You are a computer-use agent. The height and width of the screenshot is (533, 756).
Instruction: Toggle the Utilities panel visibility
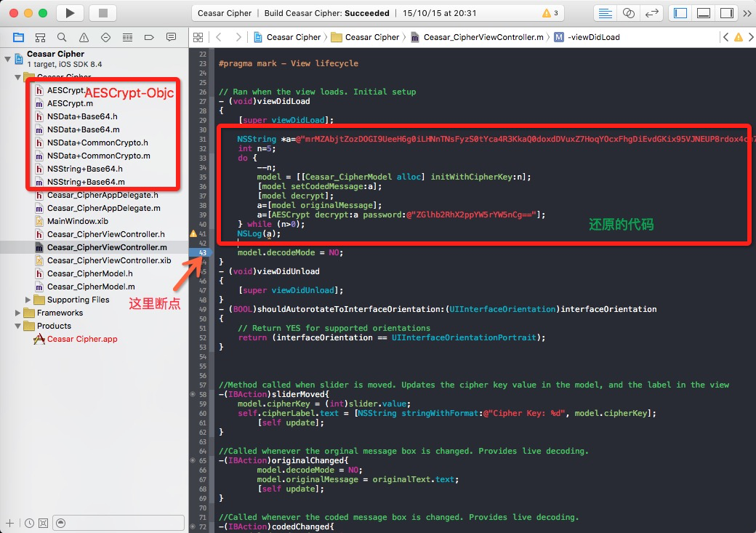(727, 13)
